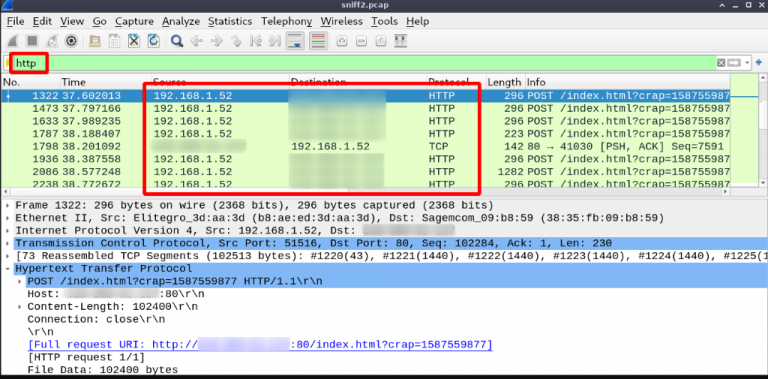Reset text to normal size

[x=381, y=42]
